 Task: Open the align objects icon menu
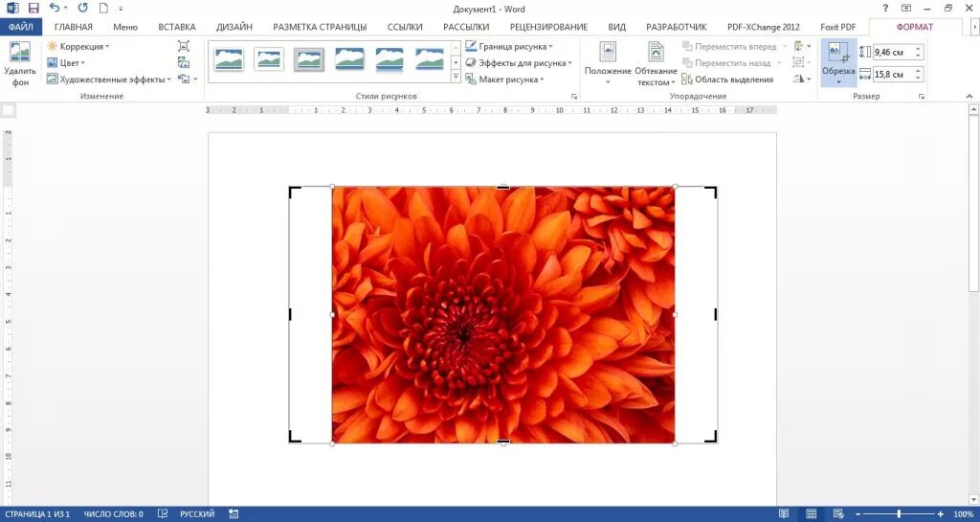pyautogui.click(x=802, y=46)
